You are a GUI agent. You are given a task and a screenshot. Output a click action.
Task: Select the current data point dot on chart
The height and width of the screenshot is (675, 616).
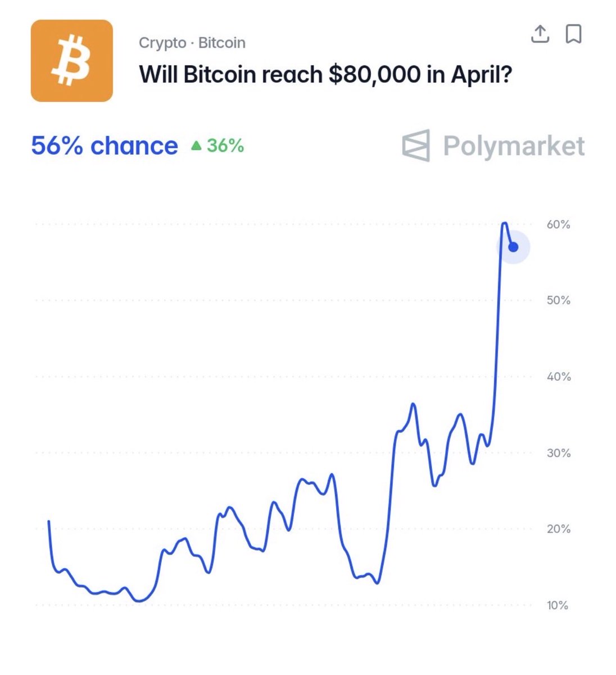tap(513, 247)
